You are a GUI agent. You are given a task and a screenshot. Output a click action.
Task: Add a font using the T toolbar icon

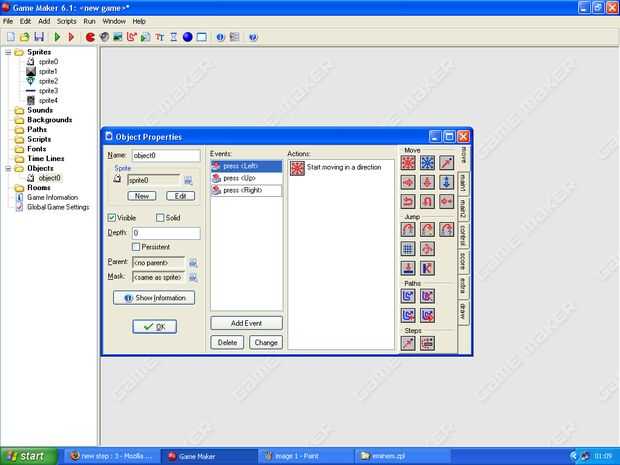point(160,37)
